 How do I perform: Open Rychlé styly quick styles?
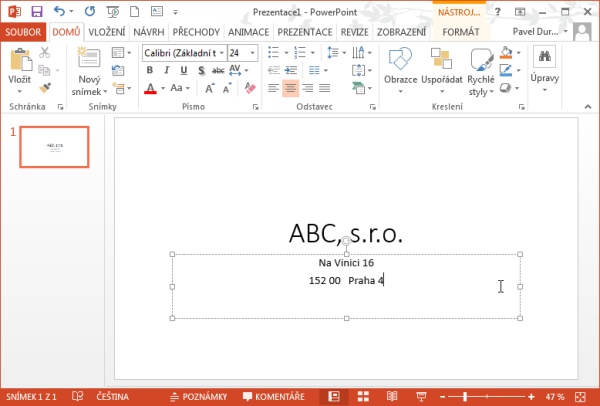[481, 72]
